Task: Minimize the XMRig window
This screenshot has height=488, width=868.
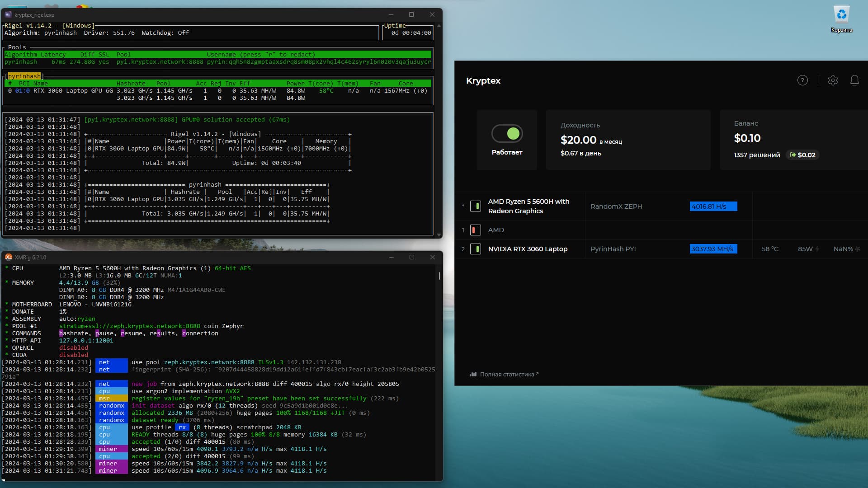Action: coord(392,257)
